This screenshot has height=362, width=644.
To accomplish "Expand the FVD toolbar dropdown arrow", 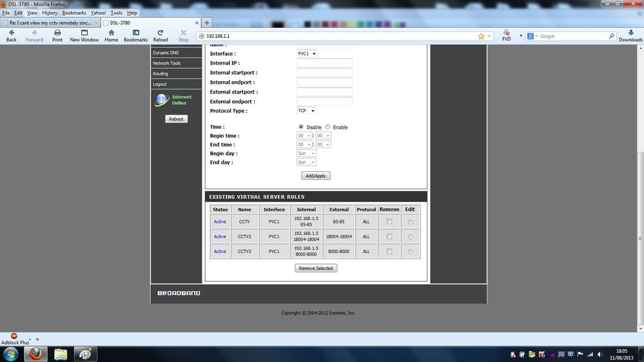I will coord(521,35).
